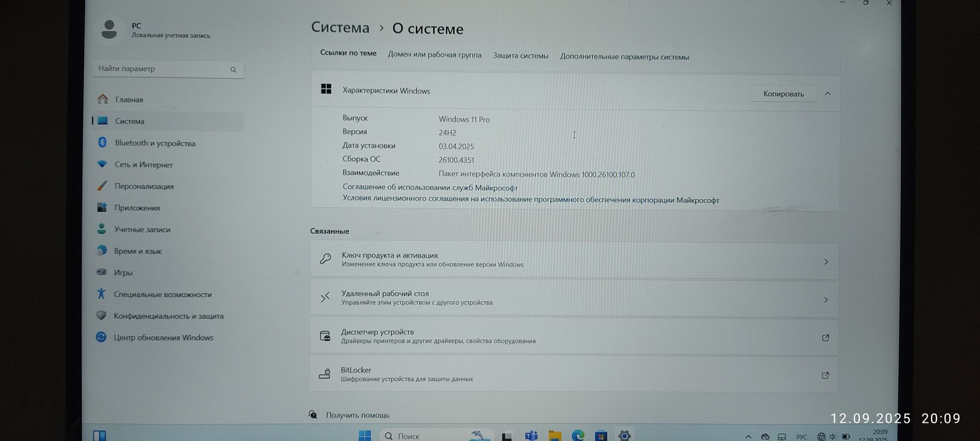The width and height of the screenshot is (980, 441).
Task: Click the key icon for product activation
Action: tap(325, 259)
